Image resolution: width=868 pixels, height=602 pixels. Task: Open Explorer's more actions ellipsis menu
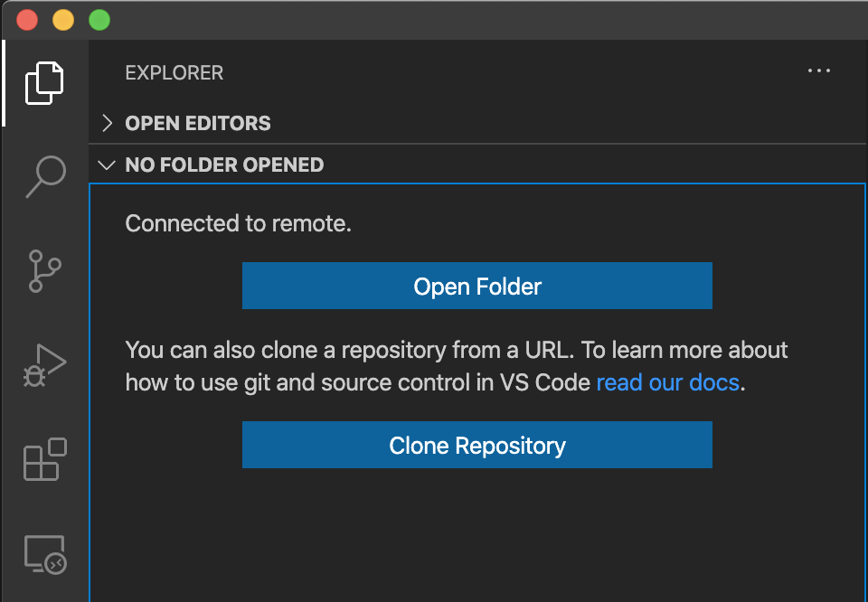coord(818,71)
